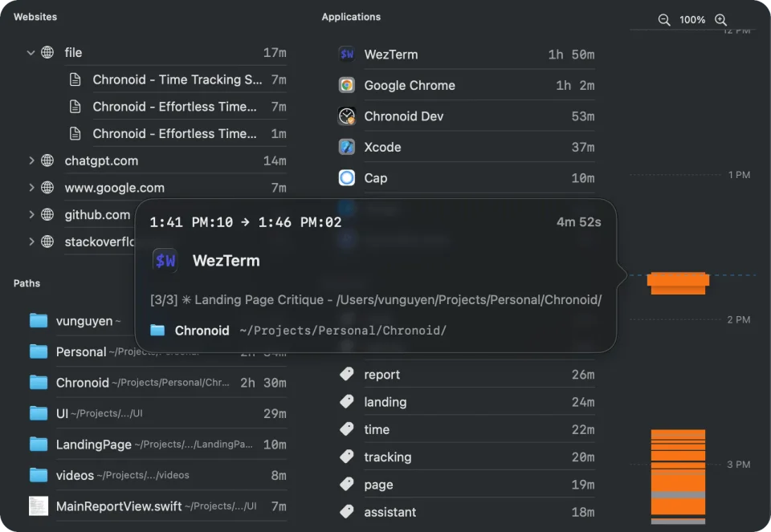Click the tag icon beside landing
Image resolution: width=771 pixels, height=532 pixels.
pos(347,401)
